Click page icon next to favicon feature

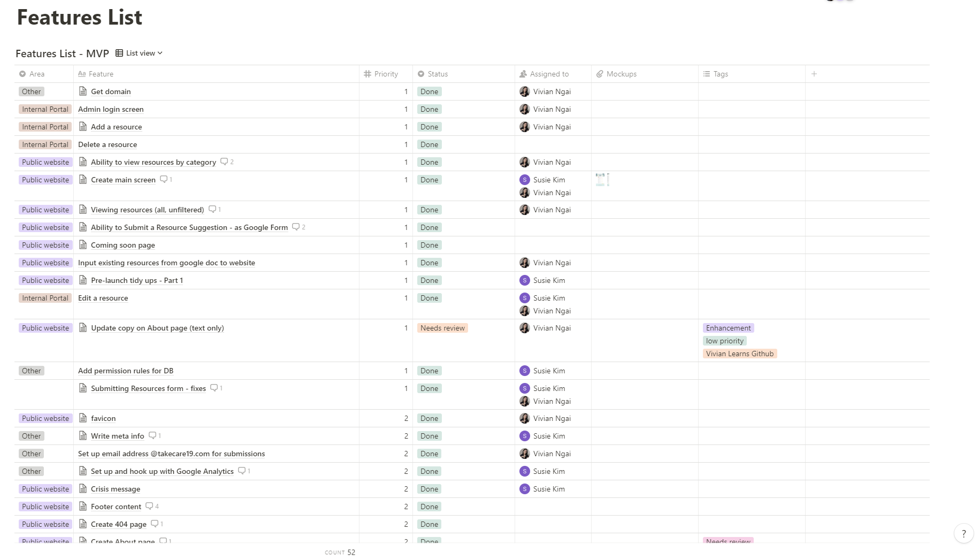[83, 418]
